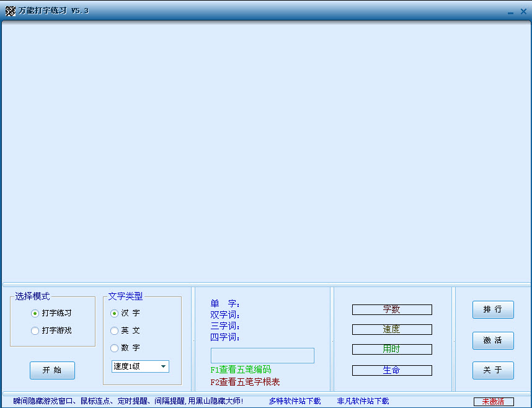Click F2查看五笔字根表 text

245,382
